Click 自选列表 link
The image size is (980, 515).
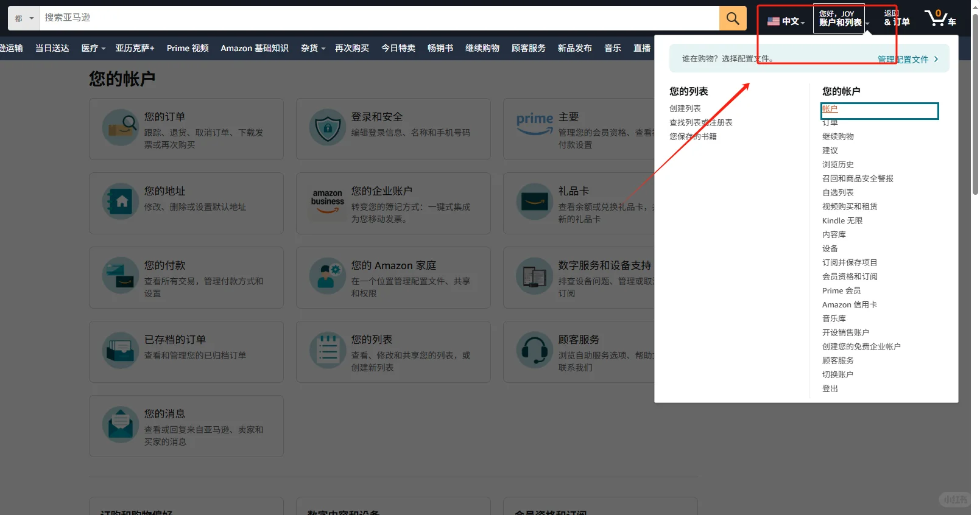[838, 192]
